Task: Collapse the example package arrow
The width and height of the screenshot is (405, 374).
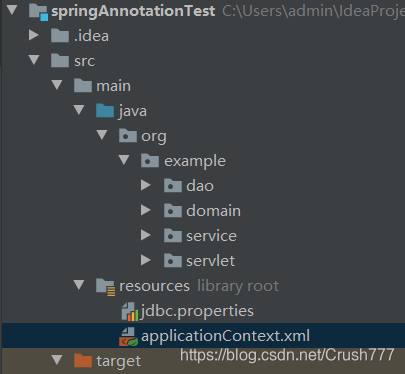Action: click(x=124, y=160)
